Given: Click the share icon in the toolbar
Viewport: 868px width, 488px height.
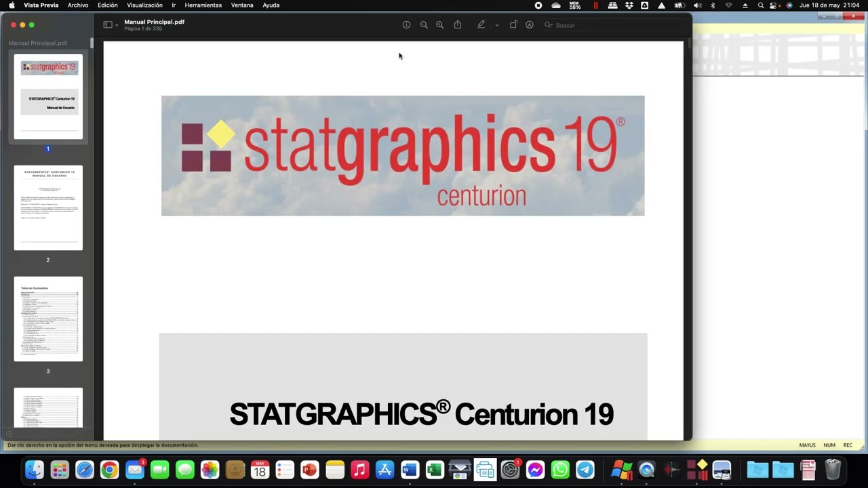Looking at the screenshot, I should click(x=458, y=25).
